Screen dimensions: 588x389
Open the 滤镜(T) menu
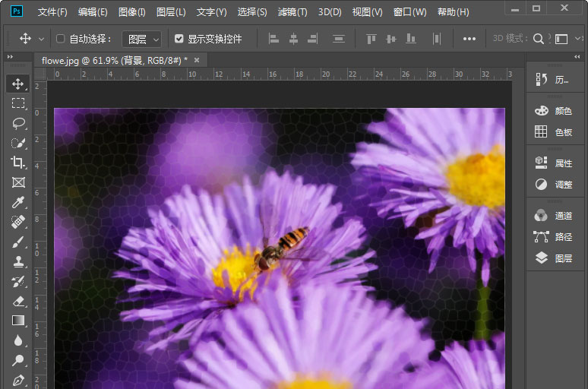coord(292,12)
